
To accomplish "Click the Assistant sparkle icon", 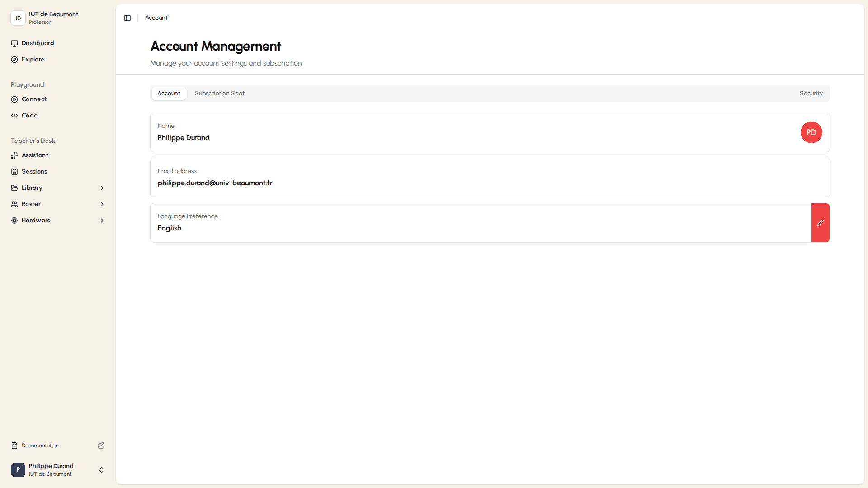I will click(x=14, y=155).
